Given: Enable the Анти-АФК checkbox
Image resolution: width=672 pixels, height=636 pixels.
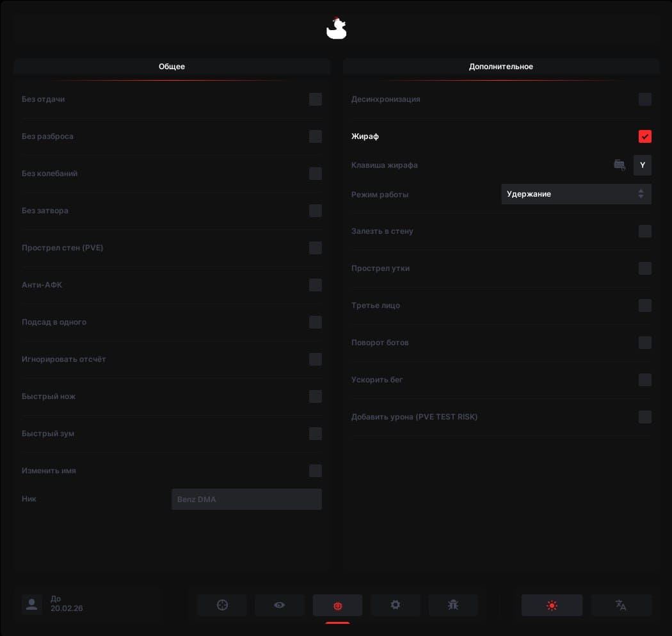Looking at the screenshot, I should (x=316, y=285).
